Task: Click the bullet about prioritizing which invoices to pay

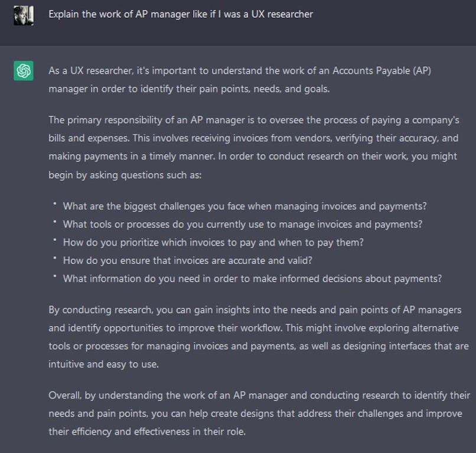Action: pos(213,242)
